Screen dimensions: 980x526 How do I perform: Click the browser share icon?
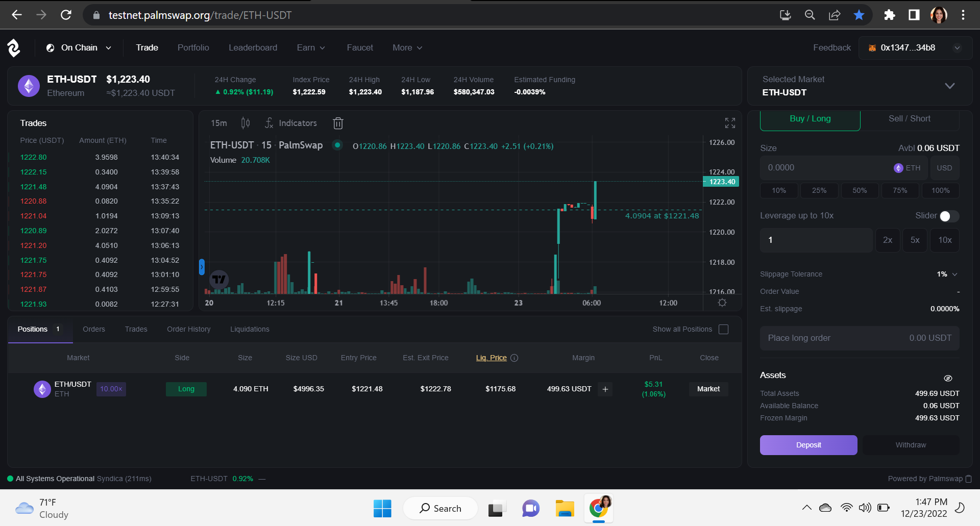tap(835, 15)
